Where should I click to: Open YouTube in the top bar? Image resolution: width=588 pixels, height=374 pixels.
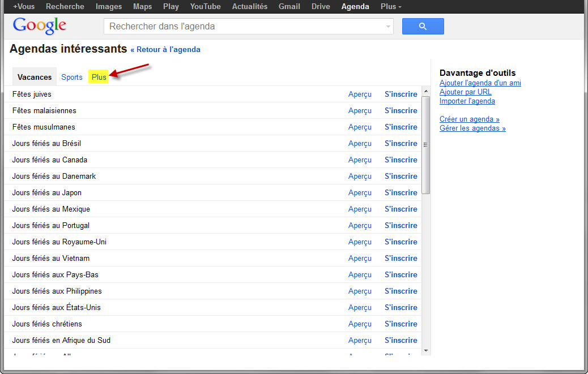pos(206,6)
